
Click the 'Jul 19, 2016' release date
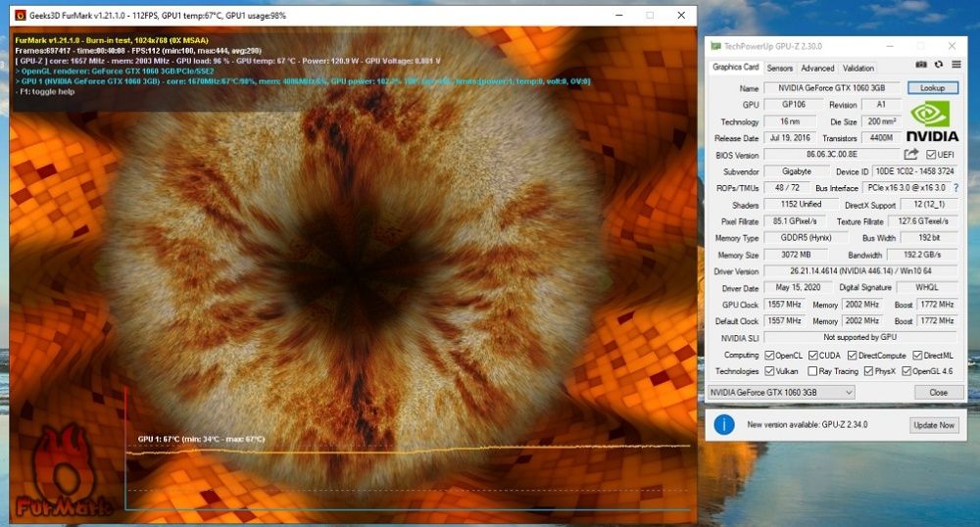coord(790,138)
